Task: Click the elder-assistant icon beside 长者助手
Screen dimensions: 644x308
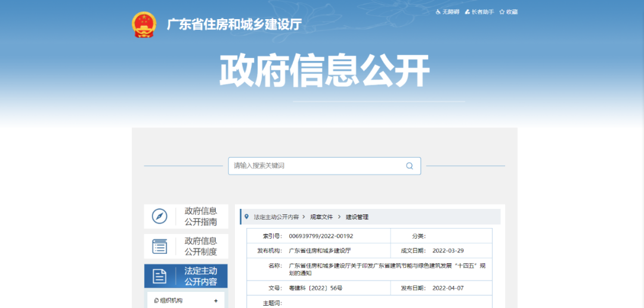Action: (x=467, y=12)
